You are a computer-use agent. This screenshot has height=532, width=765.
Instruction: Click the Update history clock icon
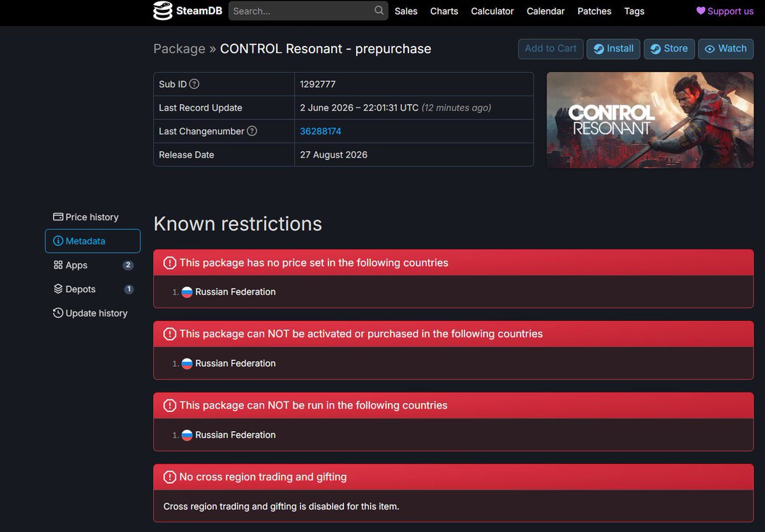pos(58,313)
